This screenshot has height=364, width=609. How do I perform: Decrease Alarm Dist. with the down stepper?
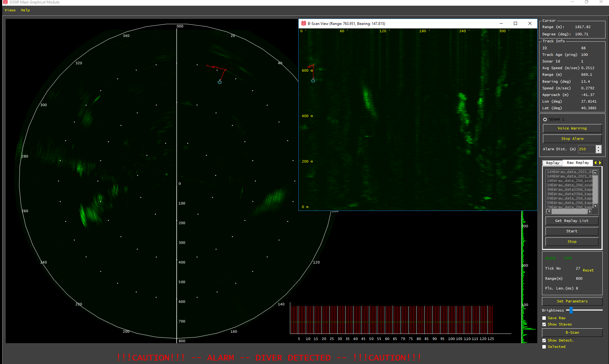click(598, 151)
